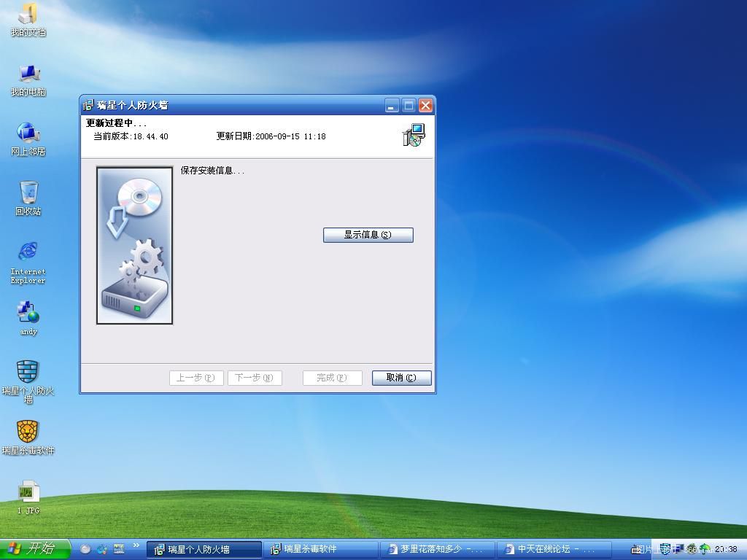
Task: Open the 我的文档 desktop folder icon
Action: tap(28, 19)
